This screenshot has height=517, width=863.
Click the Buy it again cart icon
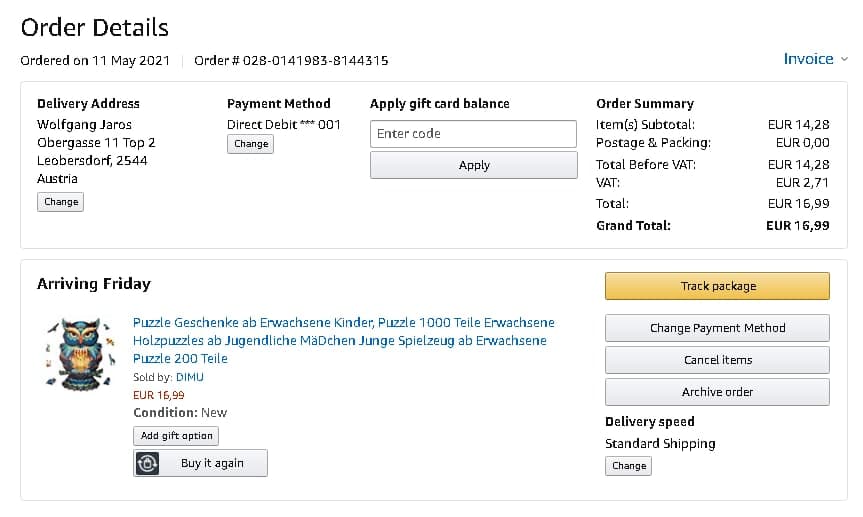148,463
